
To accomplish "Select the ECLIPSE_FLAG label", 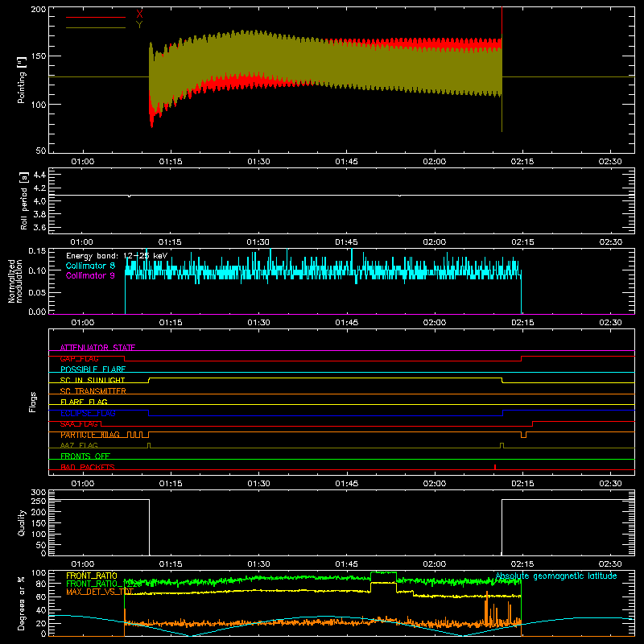I will [88, 413].
